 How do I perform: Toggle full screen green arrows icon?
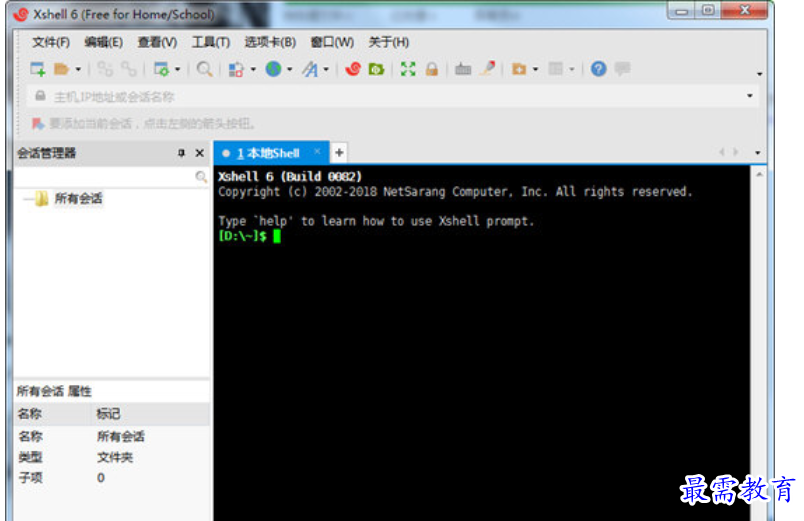click(408, 69)
